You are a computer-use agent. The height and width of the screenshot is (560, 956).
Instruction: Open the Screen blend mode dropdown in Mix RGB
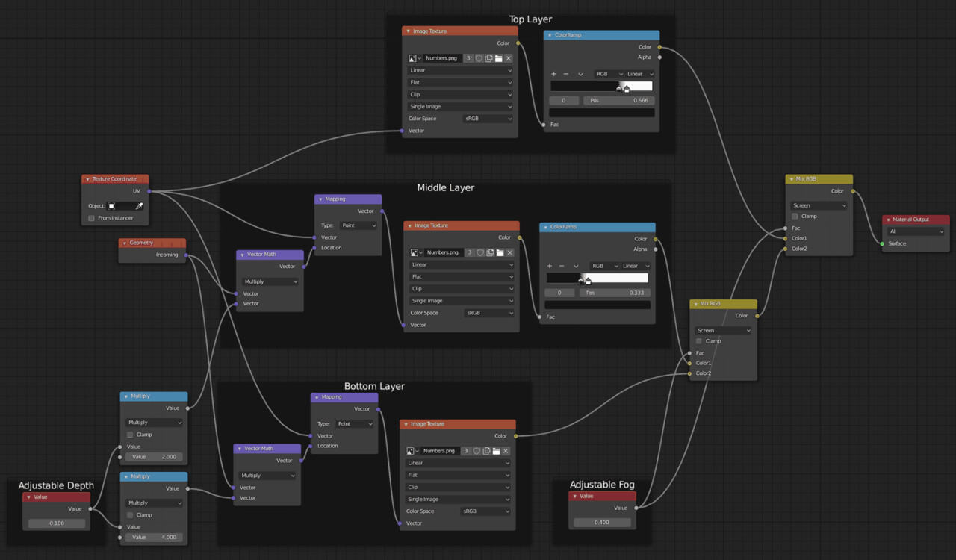click(x=819, y=205)
